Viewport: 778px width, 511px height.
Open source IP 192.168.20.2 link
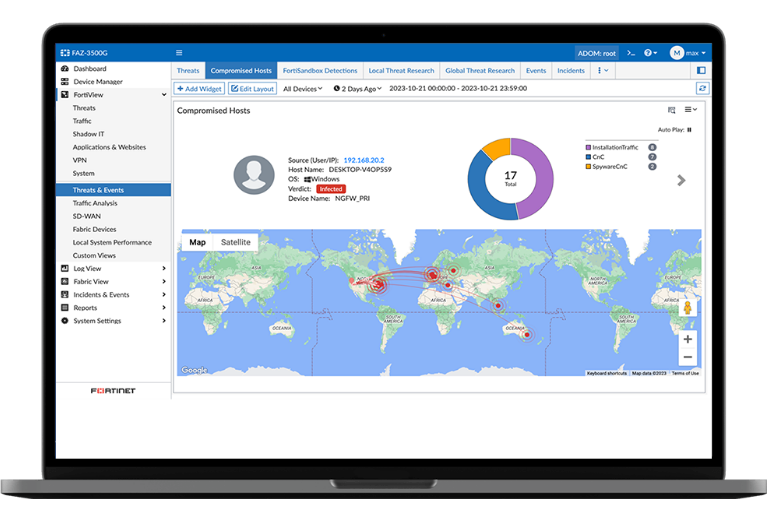[x=364, y=160]
